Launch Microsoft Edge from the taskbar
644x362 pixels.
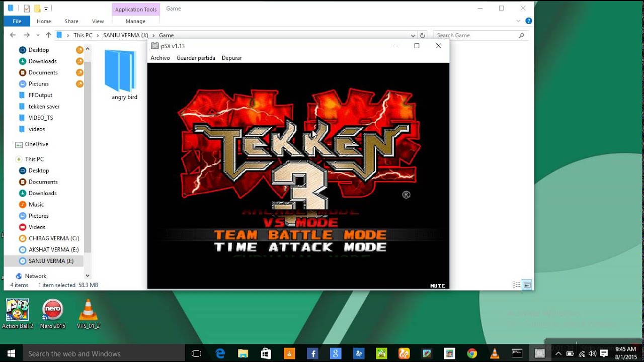(x=220, y=353)
